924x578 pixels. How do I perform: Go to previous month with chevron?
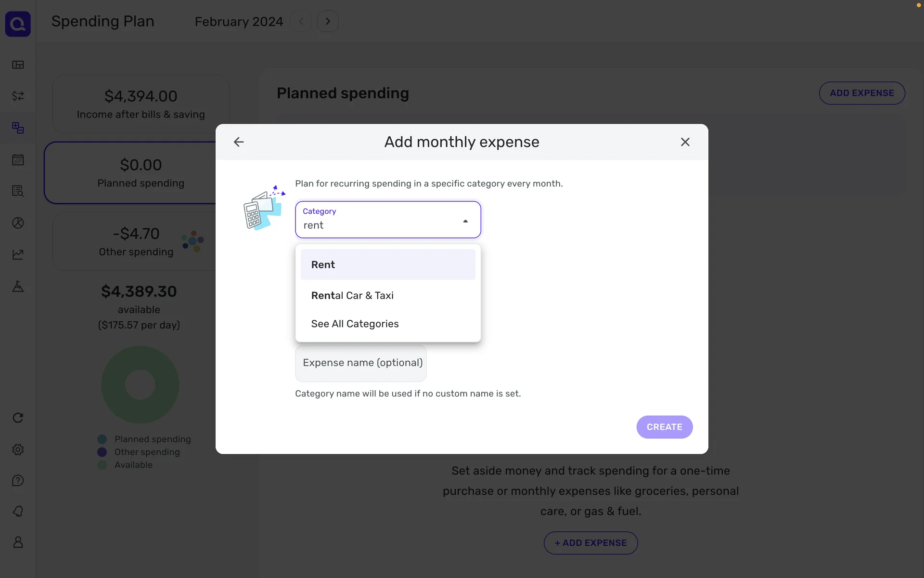(301, 22)
